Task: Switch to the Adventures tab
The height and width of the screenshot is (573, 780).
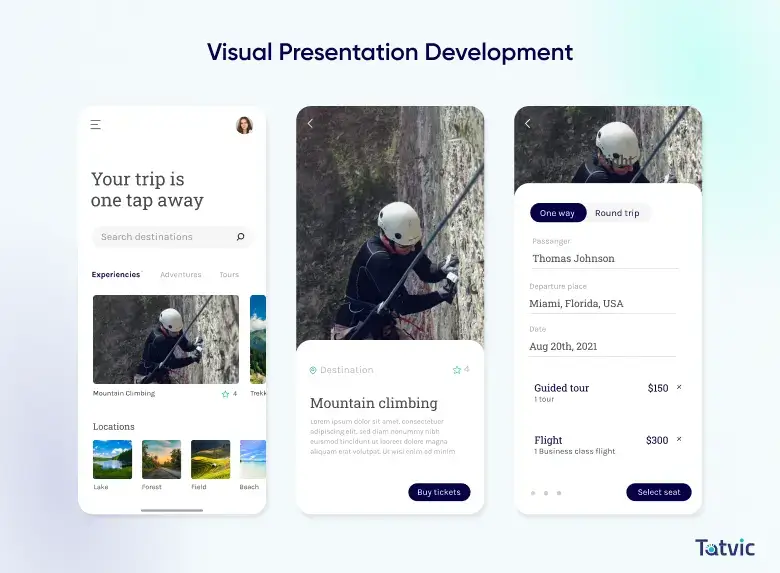Action: point(181,275)
